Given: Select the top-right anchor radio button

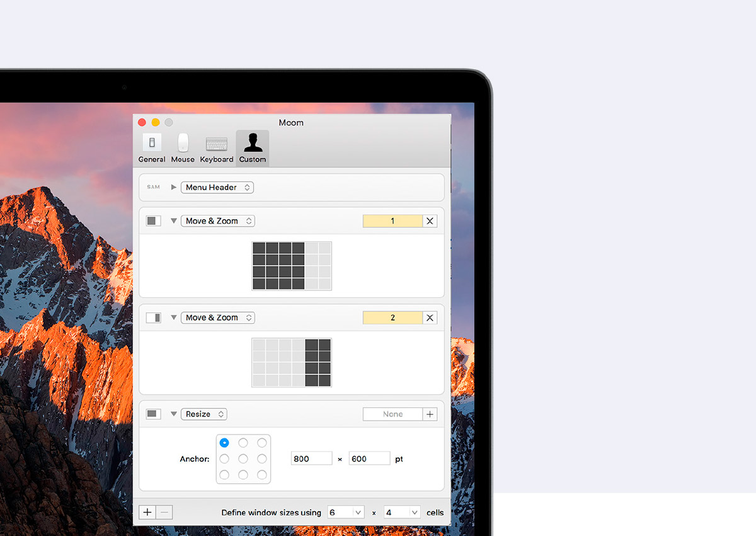Looking at the screenshot, I should pos(262,443).
